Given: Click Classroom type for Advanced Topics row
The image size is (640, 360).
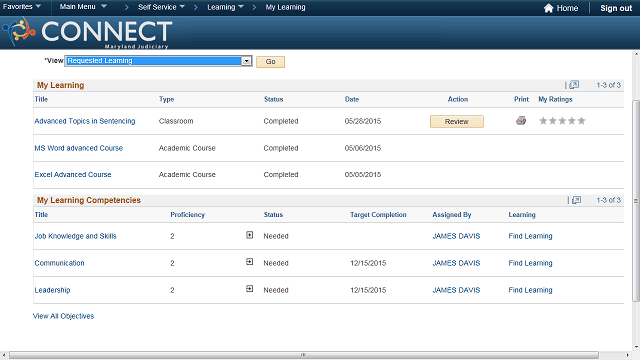Looking at the screenshot, I should (176, 121).
